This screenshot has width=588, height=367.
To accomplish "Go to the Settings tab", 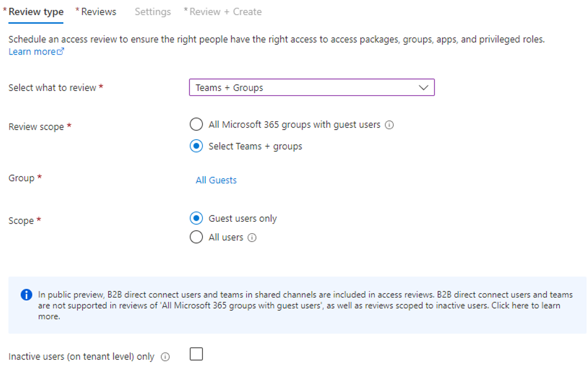I will point(152,12).
